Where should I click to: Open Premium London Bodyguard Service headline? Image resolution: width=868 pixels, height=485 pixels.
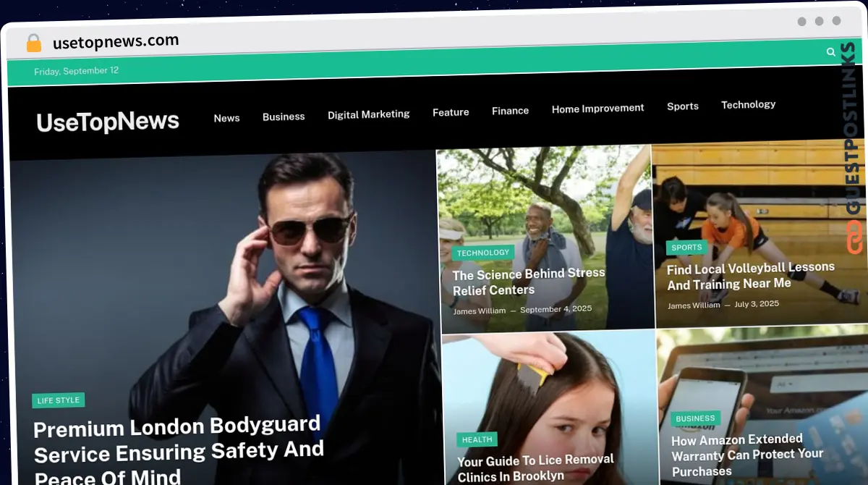click(x=178, y=449)
